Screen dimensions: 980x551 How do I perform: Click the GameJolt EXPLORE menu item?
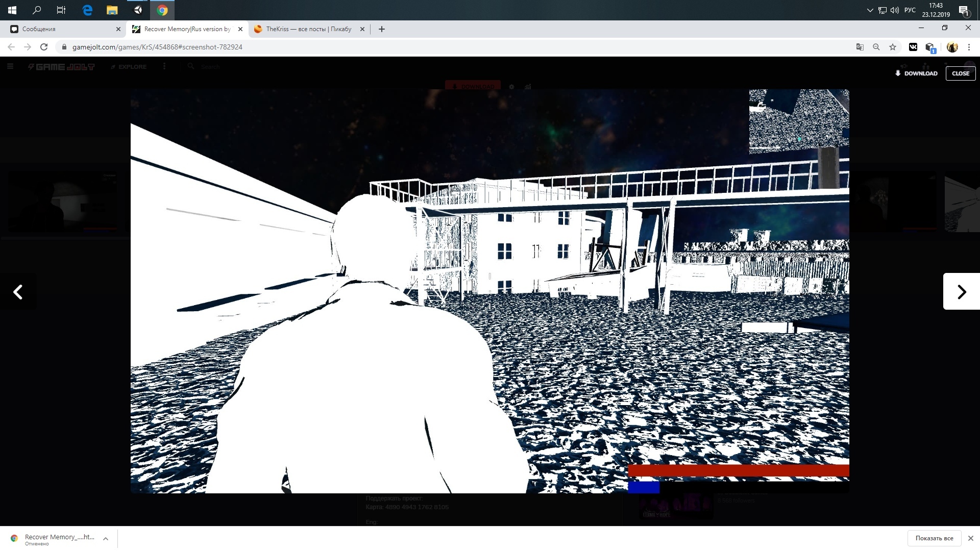click(129, 67)
